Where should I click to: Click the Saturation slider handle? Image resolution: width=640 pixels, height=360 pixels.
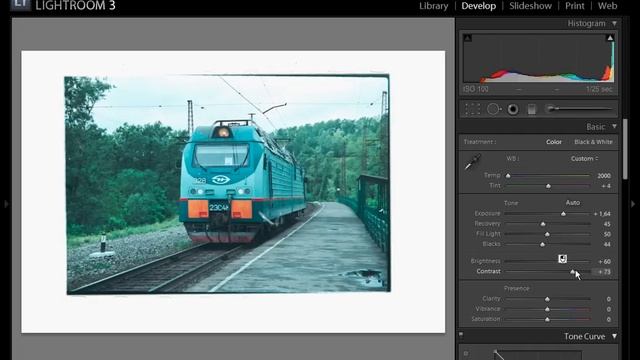click(x=547, y=320)
